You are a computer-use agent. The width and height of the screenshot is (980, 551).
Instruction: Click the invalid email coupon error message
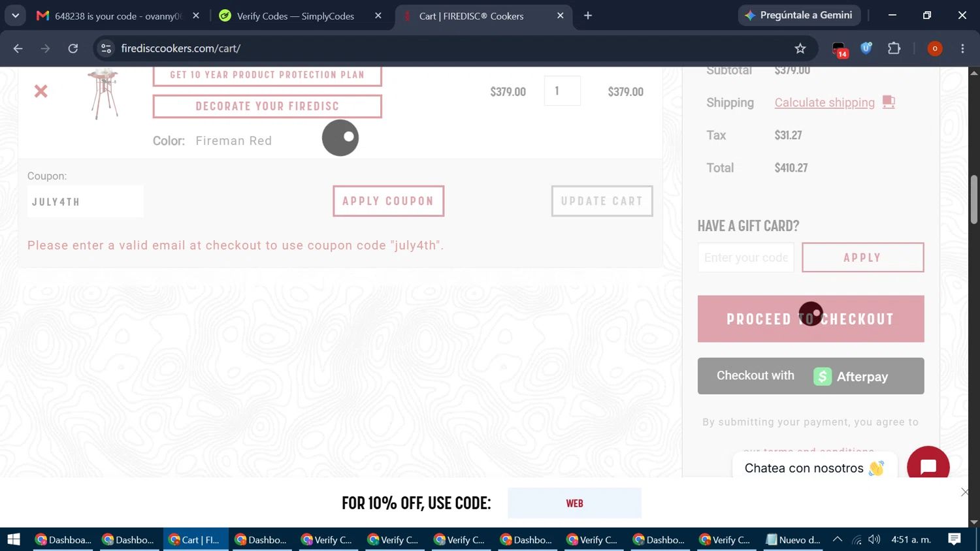tap(236, 245)
